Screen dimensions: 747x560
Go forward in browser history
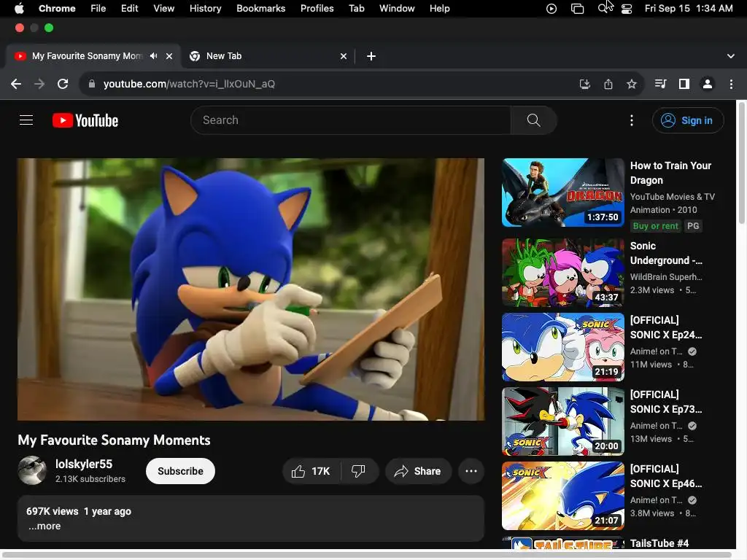click(39, 85)
